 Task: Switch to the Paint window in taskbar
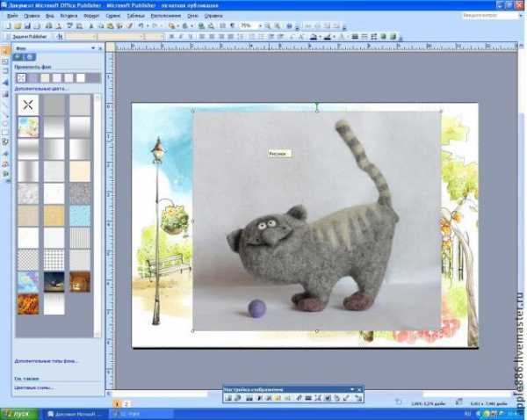(x=141, y=414)
